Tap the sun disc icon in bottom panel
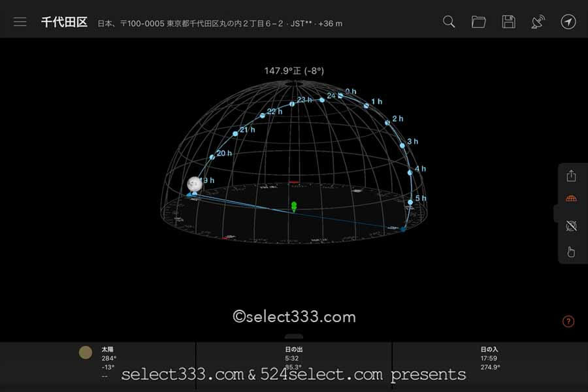The image size is (588, 392). [x=86, y=353]
